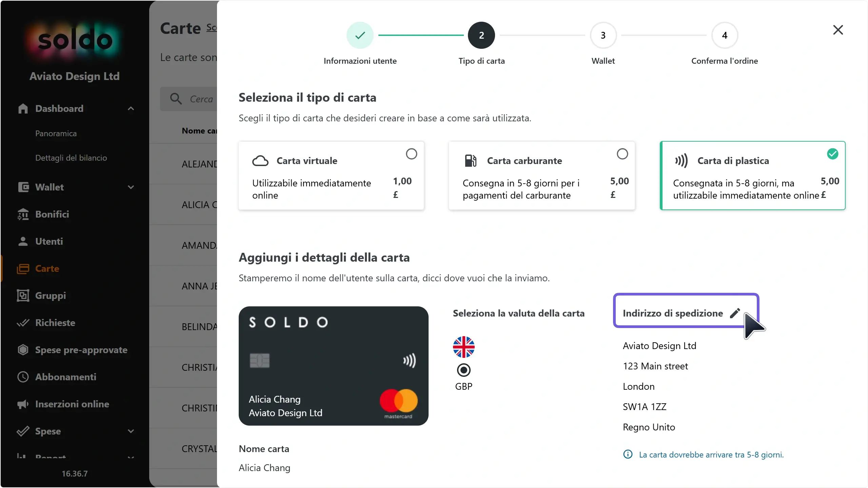Click the pencil icon beside Indirizzo di spedizione
868x488 pixels.
(735, 313)
